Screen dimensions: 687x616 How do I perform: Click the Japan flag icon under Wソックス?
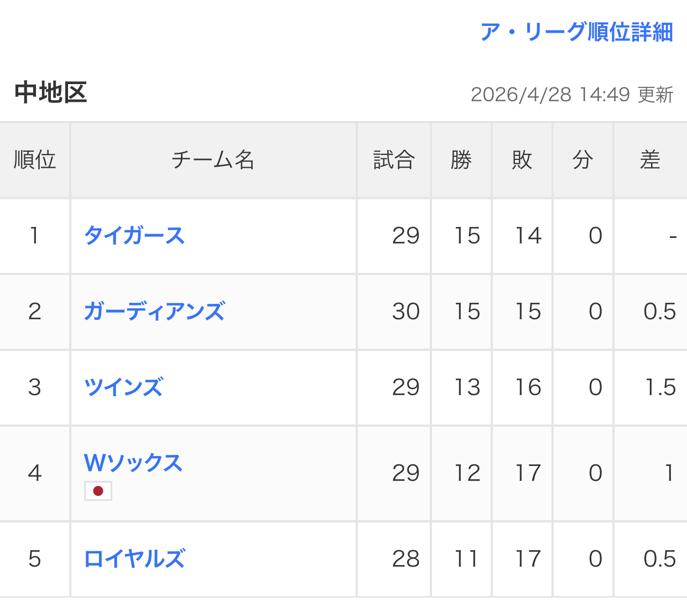[x=98, y=491]
